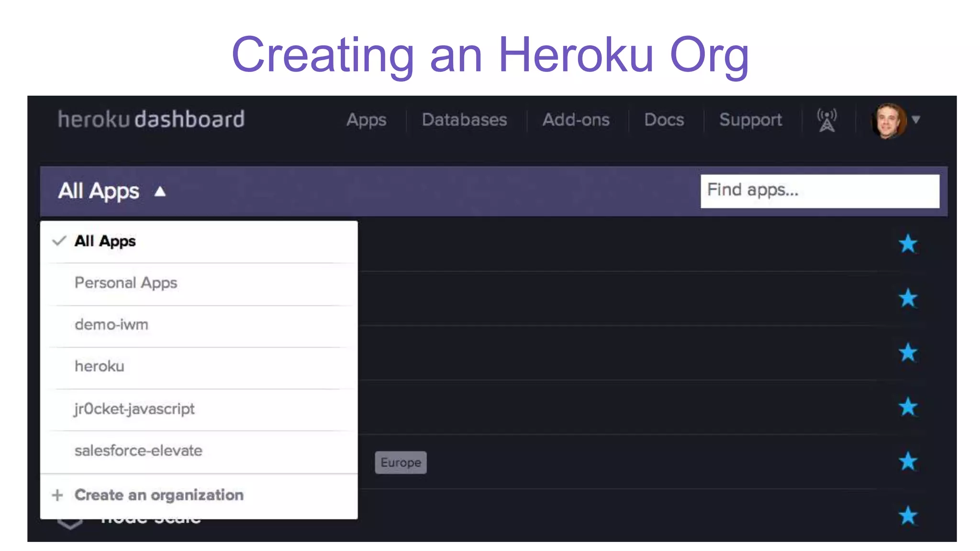
Task: Click the heroku dashboard logo
Action: (x=151, y=119)
